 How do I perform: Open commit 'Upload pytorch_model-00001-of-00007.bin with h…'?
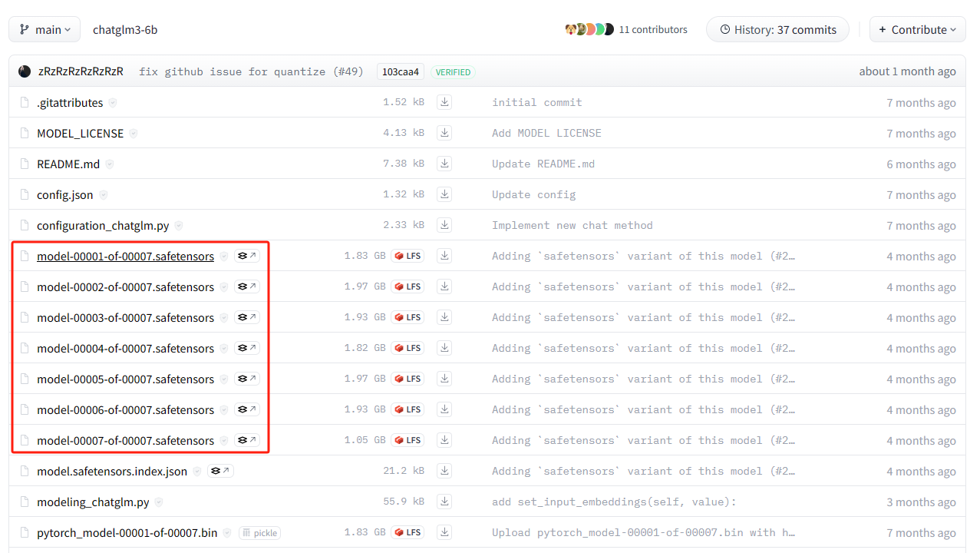pyautogui.click(x=643, y=532)
